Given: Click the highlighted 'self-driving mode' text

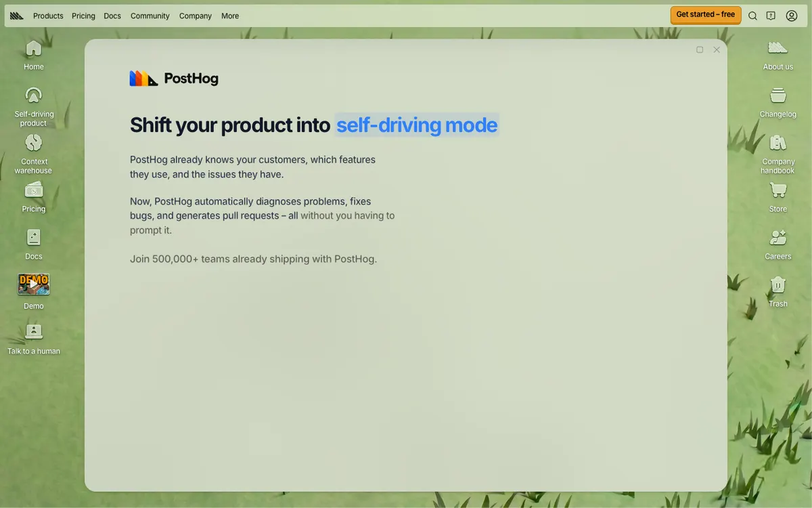Looking at the screenshot, I should click(x=417, y=125).
